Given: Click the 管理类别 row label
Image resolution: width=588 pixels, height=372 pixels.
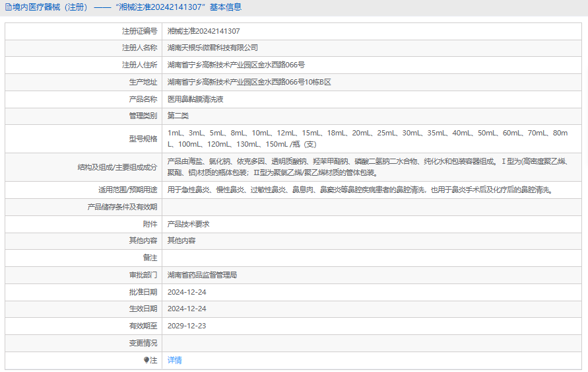Looking at the screenshot, I should pyautogui.click(x=143, y=116).
